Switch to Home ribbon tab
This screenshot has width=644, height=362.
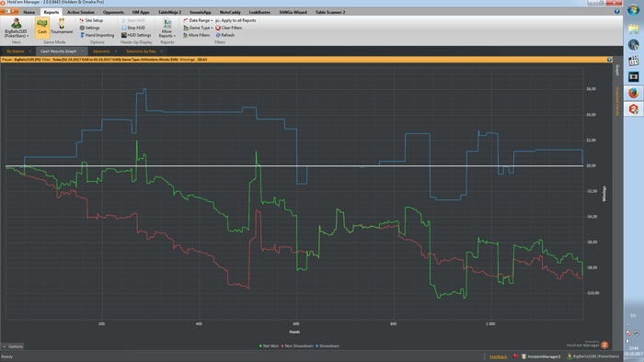point(29,12)
